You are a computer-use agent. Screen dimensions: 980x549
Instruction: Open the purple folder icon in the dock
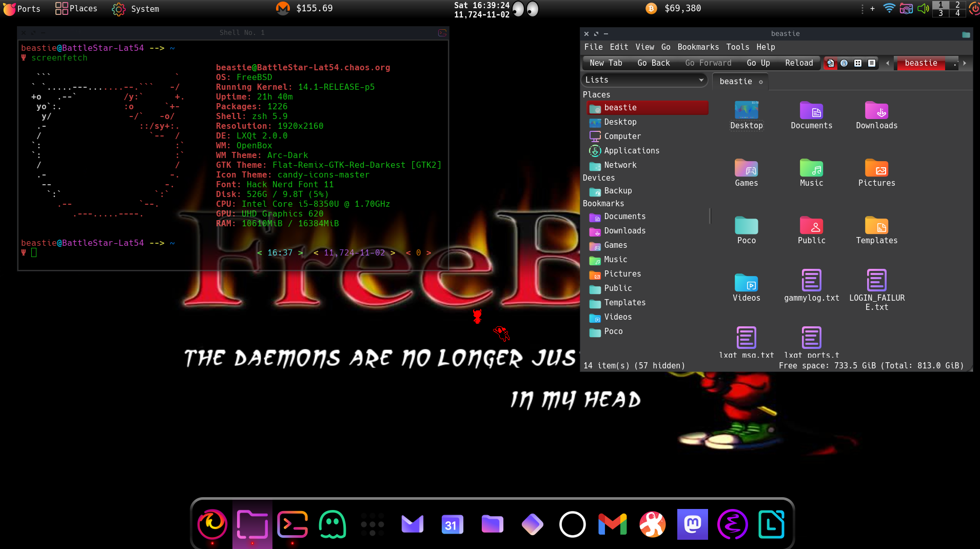coord(492,524)
